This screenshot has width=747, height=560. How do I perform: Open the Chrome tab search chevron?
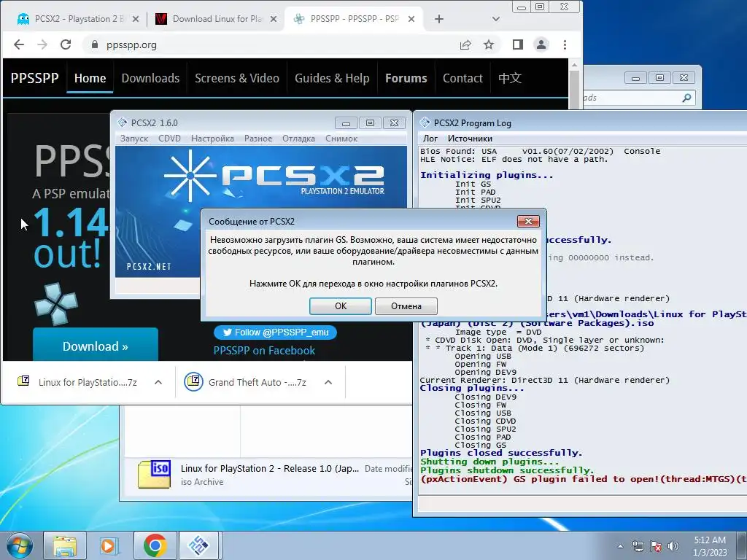click(x=496, y=19)
